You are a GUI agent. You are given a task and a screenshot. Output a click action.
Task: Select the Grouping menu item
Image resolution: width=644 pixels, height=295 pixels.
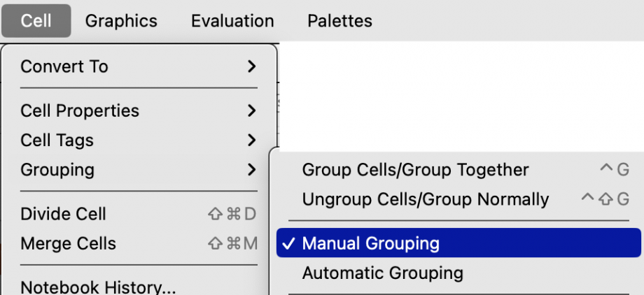(x=57, y=169)
